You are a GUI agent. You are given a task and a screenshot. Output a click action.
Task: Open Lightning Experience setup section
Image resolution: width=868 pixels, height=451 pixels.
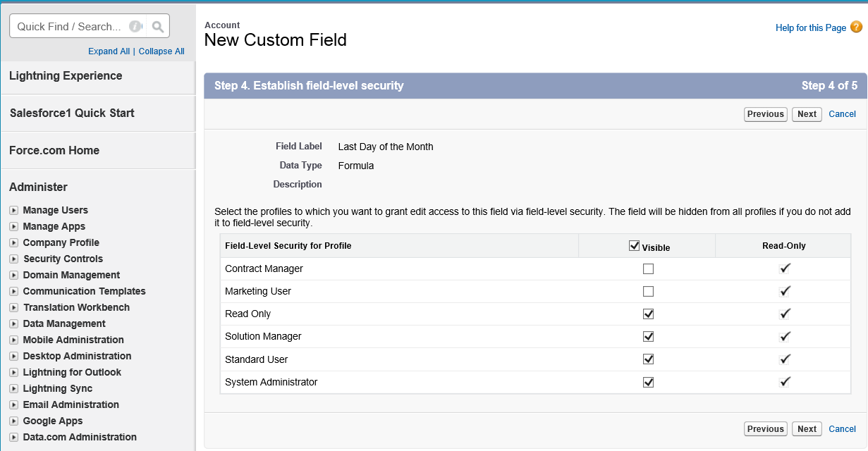(x=66, y=75)
